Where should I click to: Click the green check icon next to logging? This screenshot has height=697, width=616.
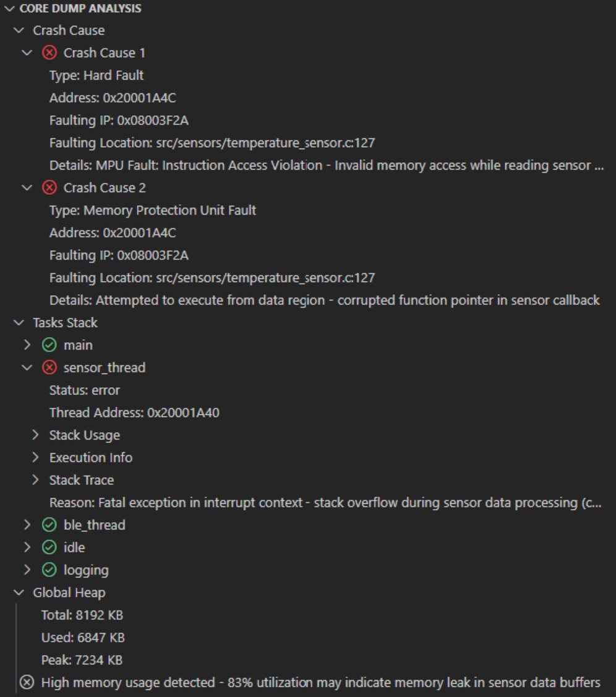(x=49, y=570)
